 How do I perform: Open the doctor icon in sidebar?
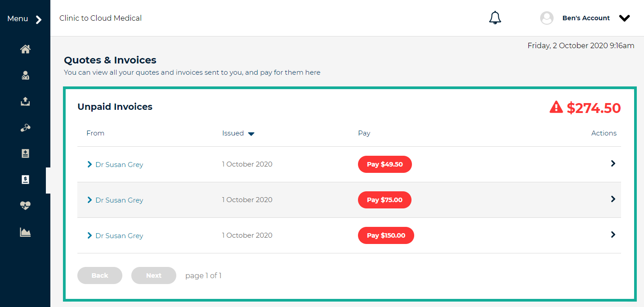tap(25, 76)
